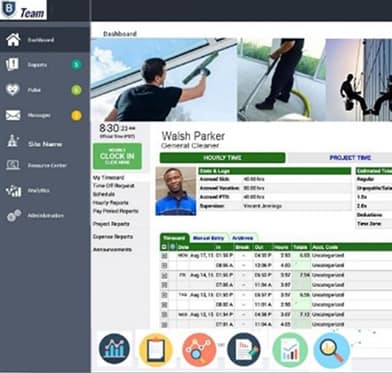Screen dimensions: 392x373
Task: Click the dark document-with-pen circle icon
Action: coord(244,350)
